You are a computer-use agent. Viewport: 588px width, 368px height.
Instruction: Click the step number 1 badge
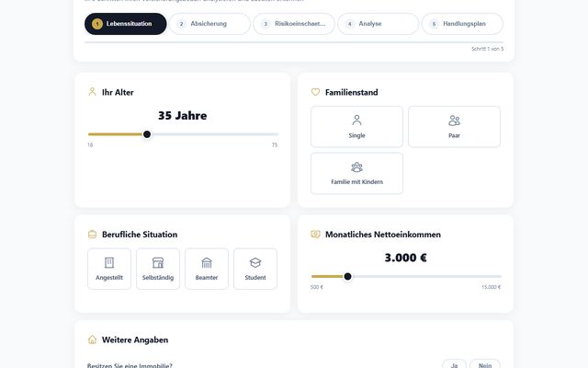[97, 24]
